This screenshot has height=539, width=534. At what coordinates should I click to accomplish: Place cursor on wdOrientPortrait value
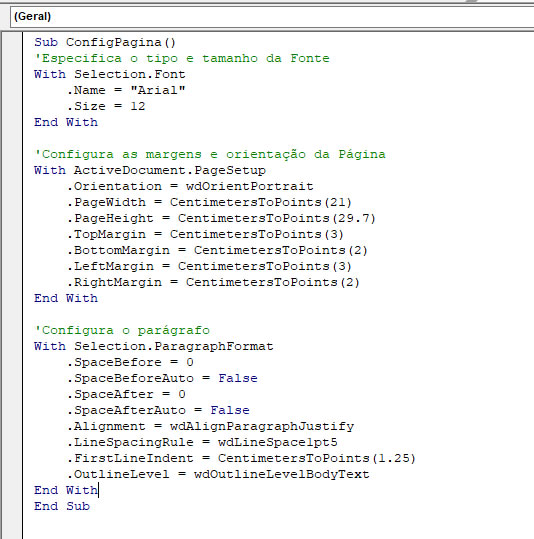click(x=250, y=186)
